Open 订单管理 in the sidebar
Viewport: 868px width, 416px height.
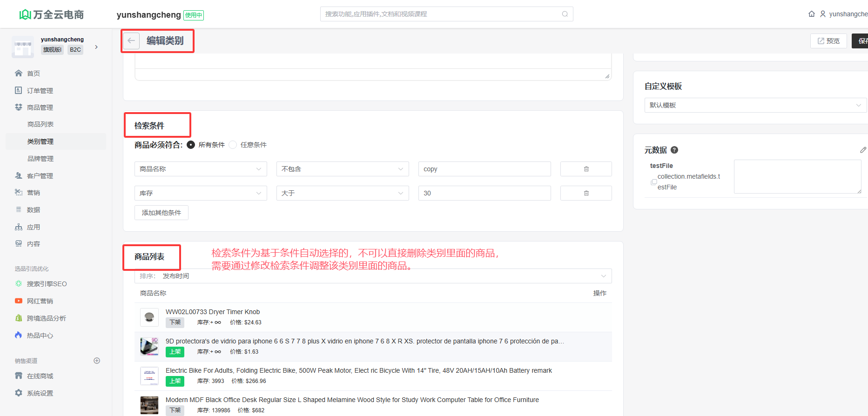click(x=40, y=90)
